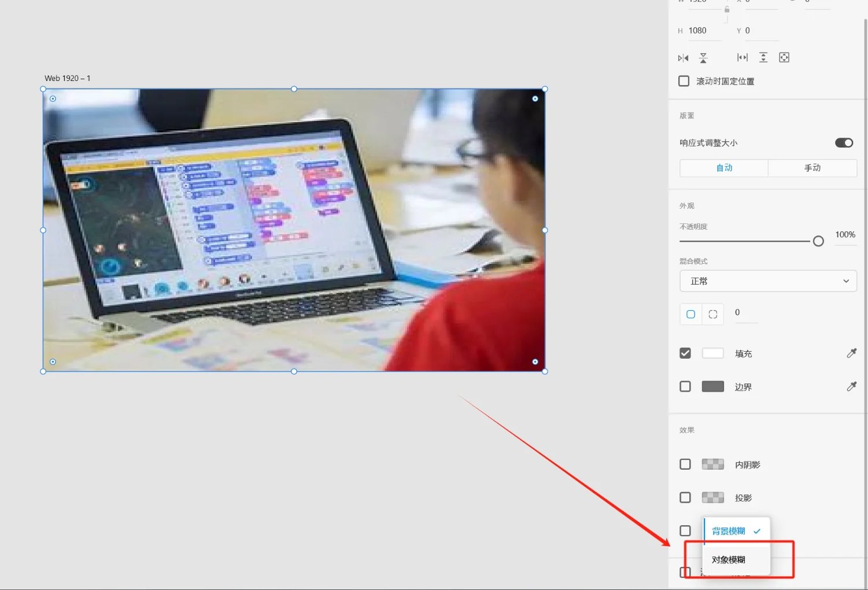Viewport: 868px width, 590px height.
Task: Choose 对象模糊 from the blur dropdown
Action: (x=729, y=559)
